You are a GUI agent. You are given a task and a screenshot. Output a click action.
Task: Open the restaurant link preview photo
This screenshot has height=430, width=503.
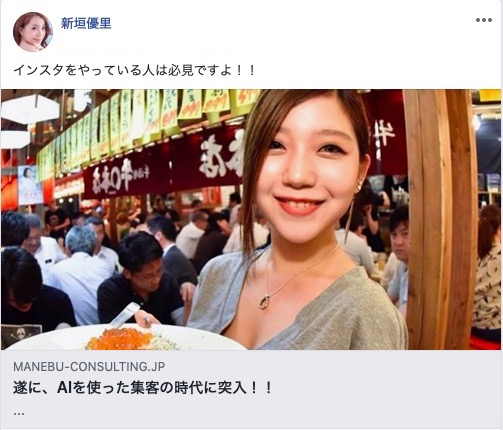(x=251, y=219)
